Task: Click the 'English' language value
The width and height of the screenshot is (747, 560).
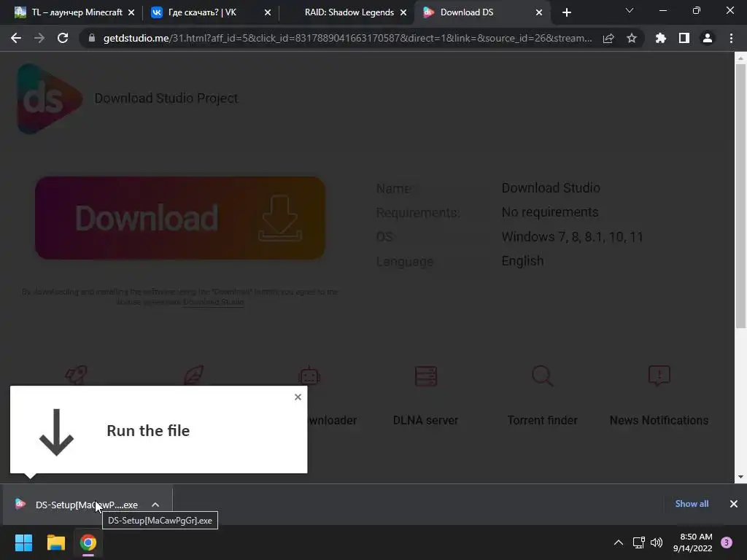Action: click(x=522, y=261)
